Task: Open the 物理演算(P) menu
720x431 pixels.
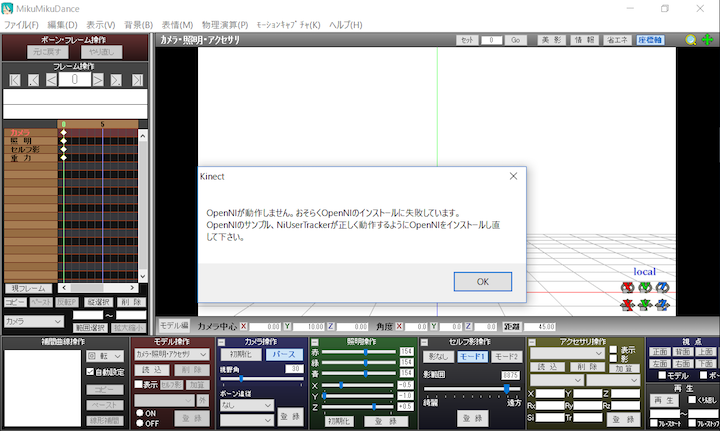Action: point(225,25)
